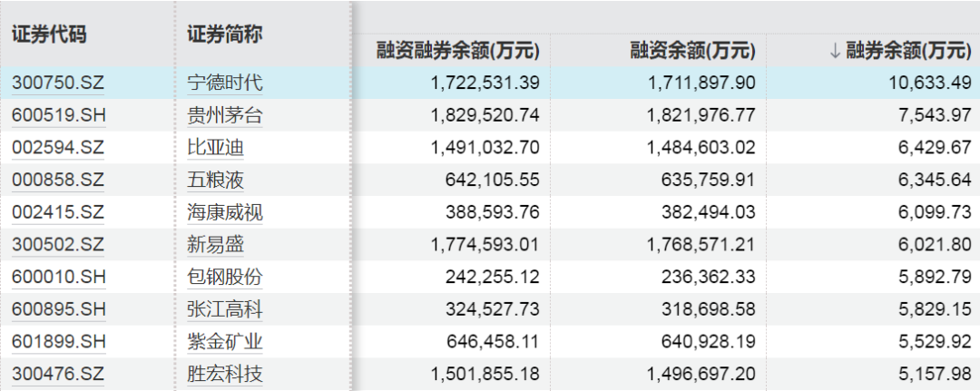
Task: Open stock code 000858.SZ link
Action: (x=58, y=180)
